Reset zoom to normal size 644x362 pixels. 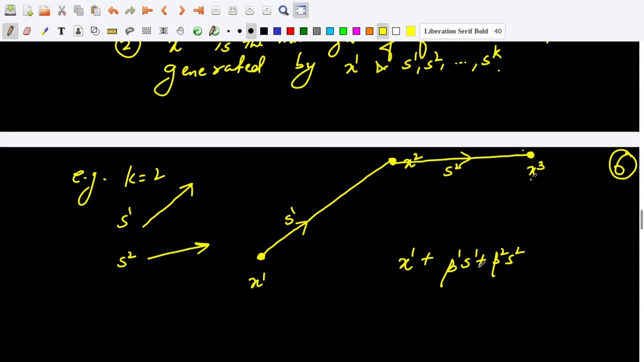267,11
